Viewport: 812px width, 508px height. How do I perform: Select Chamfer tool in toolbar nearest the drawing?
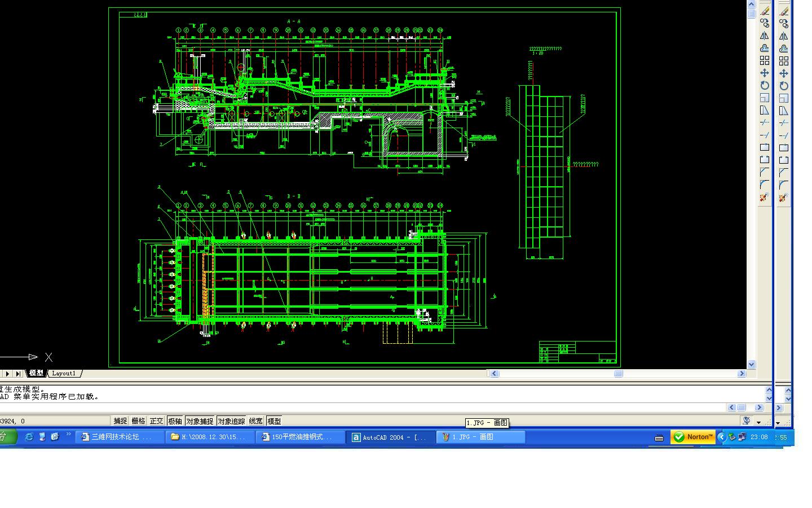point(765,172)
